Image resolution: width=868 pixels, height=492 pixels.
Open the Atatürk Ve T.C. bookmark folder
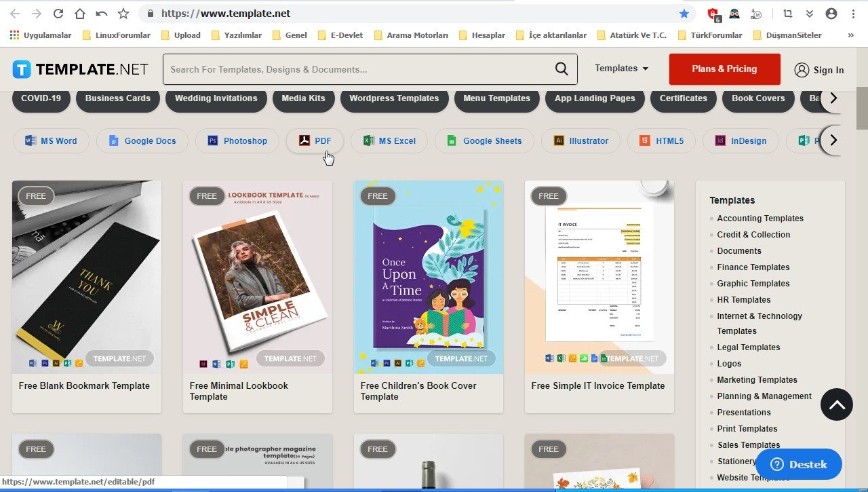tap(633, 35)
